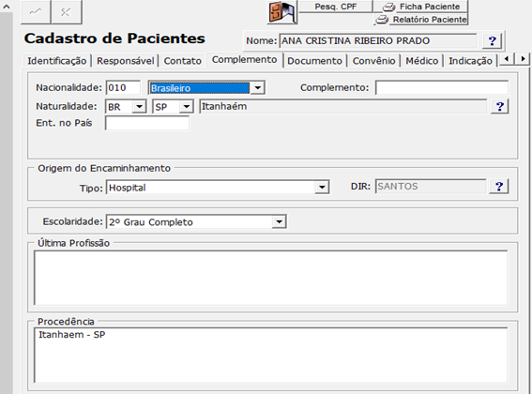Click the exit door icon

point(281,12)
